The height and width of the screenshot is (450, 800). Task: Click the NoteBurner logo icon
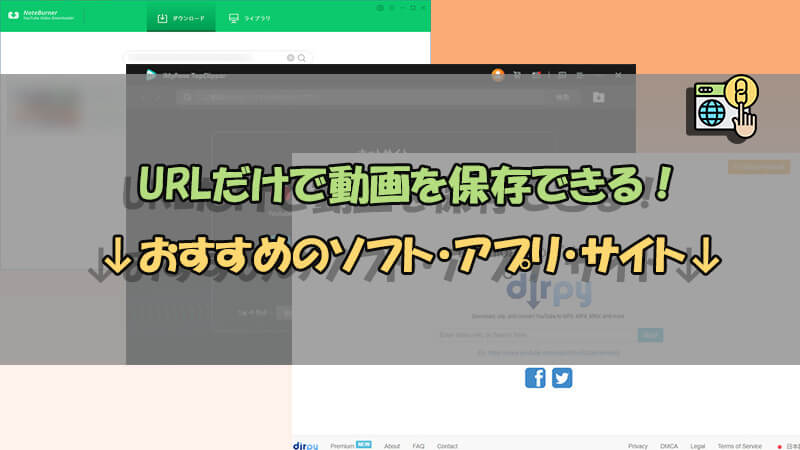(x=13, y=17)
